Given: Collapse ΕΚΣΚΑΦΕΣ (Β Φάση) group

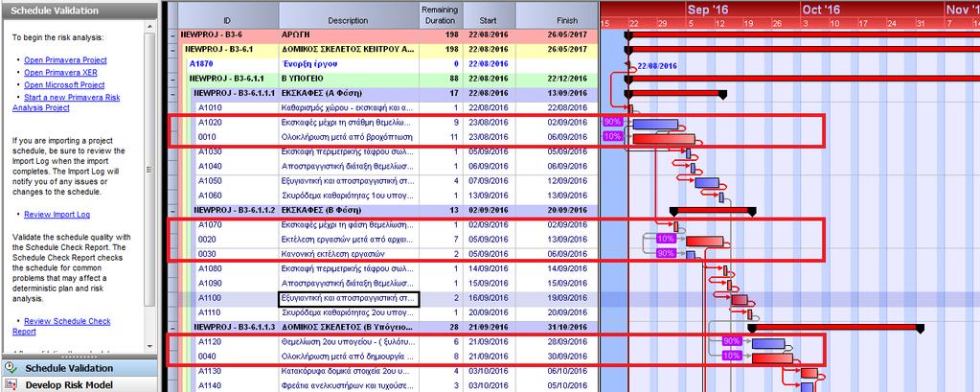Looking at the screenshot, I should (x=172, y=210).
